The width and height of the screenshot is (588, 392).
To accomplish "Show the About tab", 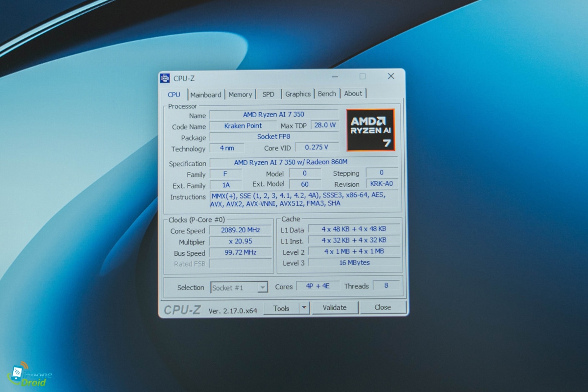I will tap(353, 94).
